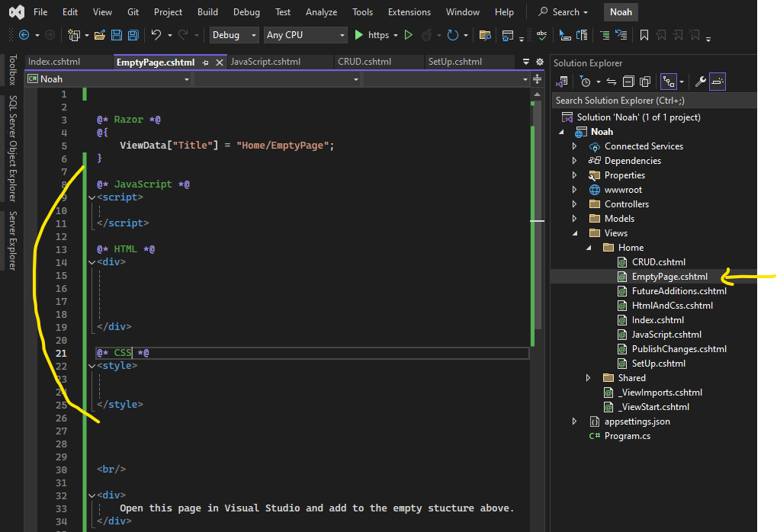The height and width of the screenshot is (532, 777).
Task: Click the editor tab settings gear icon
Action: click(540, 62)
